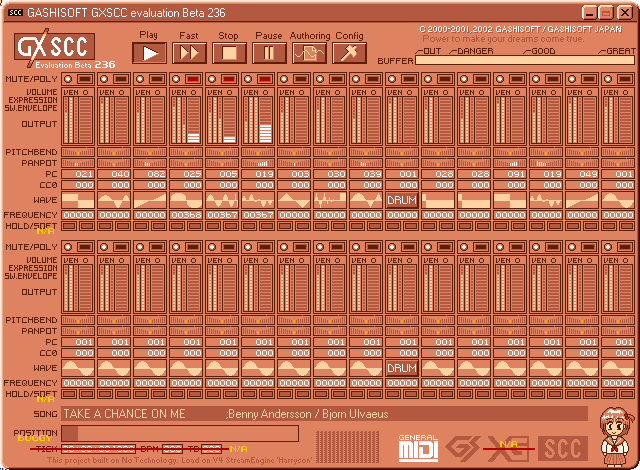Pause playback with the Pause button
The height and width of the screenshot is (470, 640).
pos(269,53)
